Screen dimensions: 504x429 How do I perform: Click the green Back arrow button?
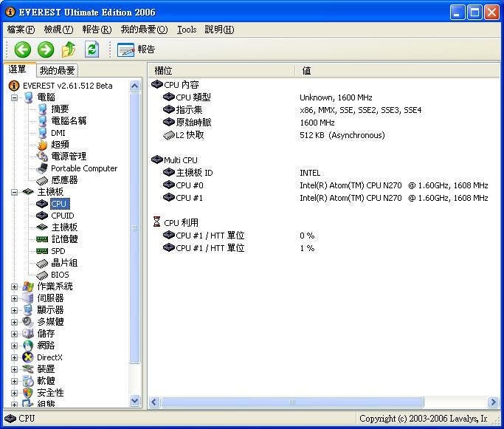(22, 49)
